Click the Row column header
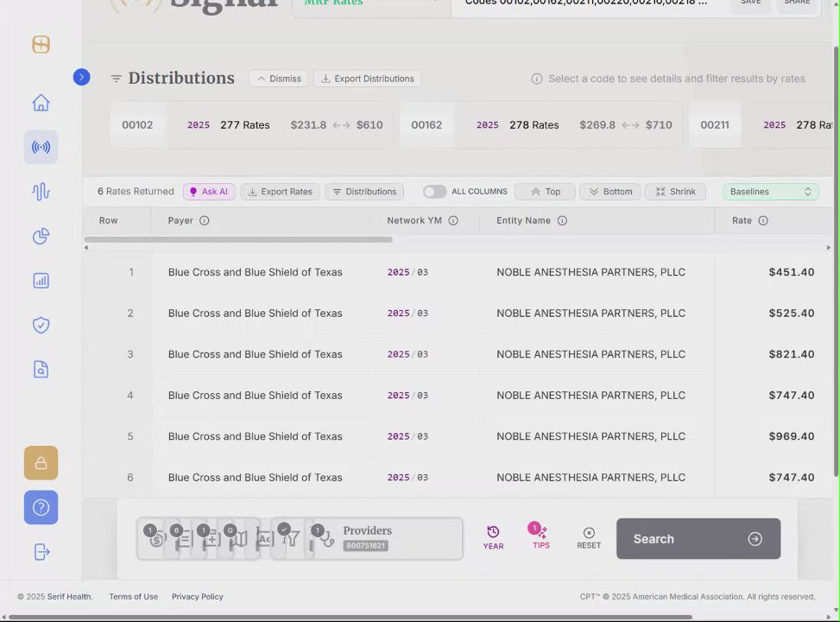This screenshot has width=840, height=622. [108, 220]
